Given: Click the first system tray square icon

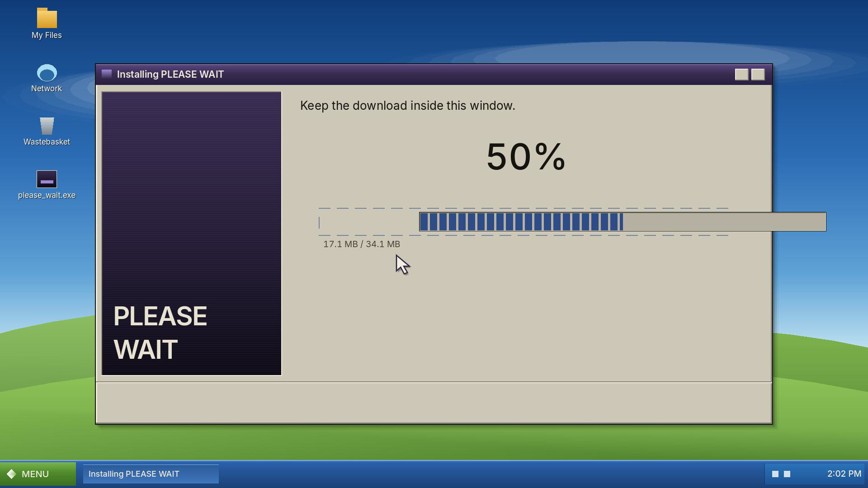Looking at the screenshot, I should coord(775,474).
